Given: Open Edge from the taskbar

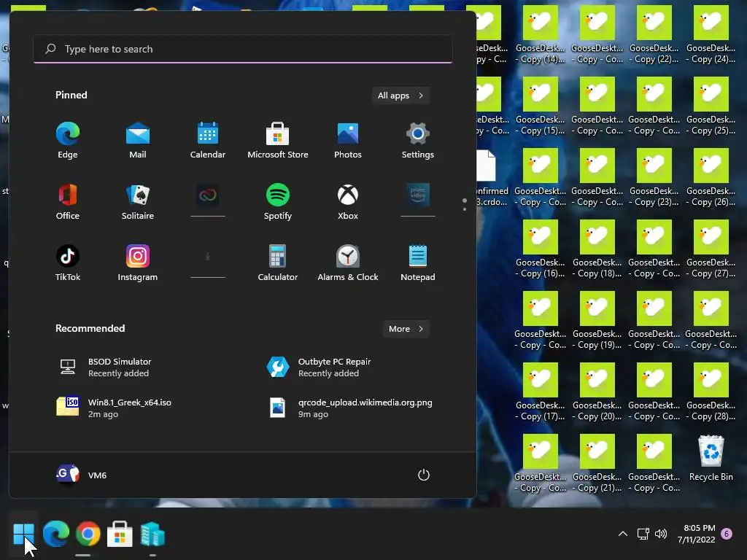Looking at the screenshot, I should [x=55, y=534].
